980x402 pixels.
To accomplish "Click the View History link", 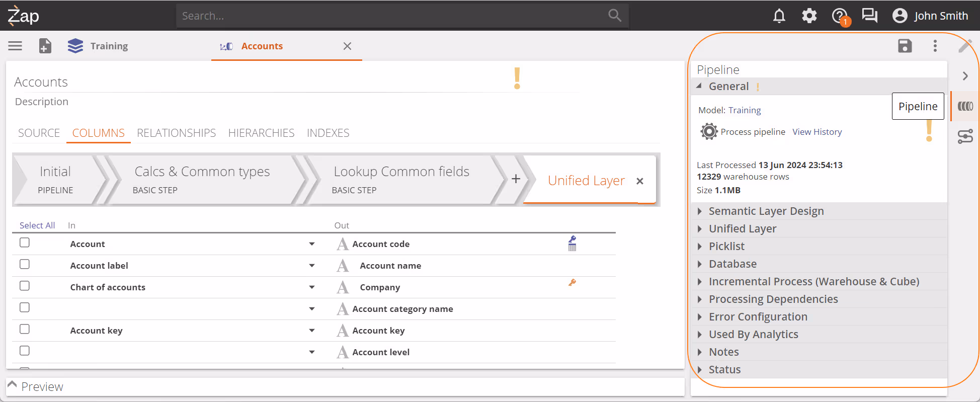I will 816,132.
